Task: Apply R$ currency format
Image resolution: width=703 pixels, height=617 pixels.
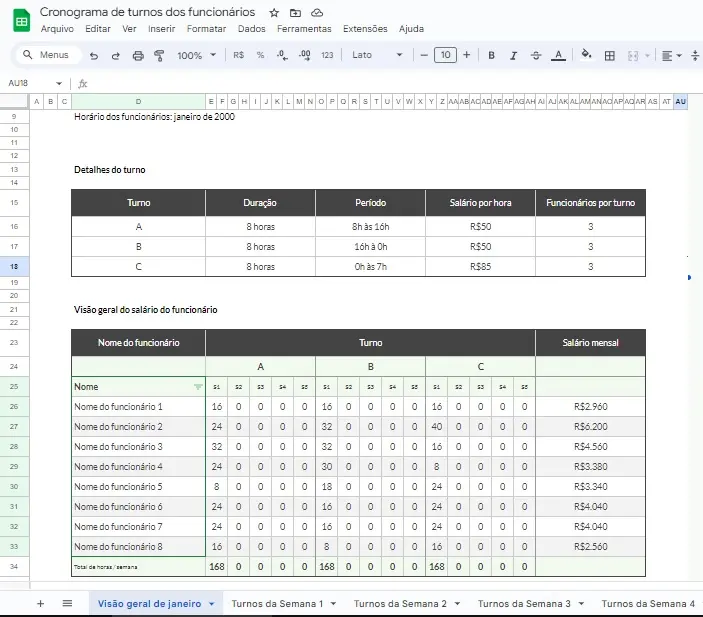Action: coord(239,55)
